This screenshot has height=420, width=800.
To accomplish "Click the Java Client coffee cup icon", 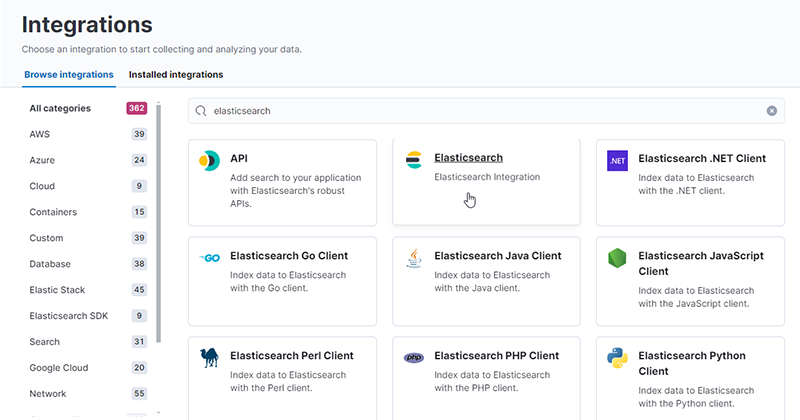I will (413, 258).
